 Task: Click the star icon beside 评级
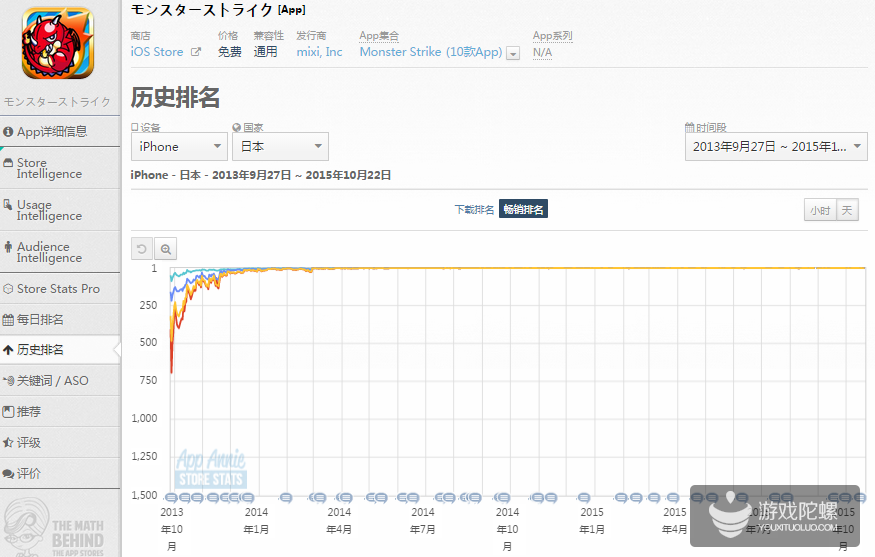(8, 443)
